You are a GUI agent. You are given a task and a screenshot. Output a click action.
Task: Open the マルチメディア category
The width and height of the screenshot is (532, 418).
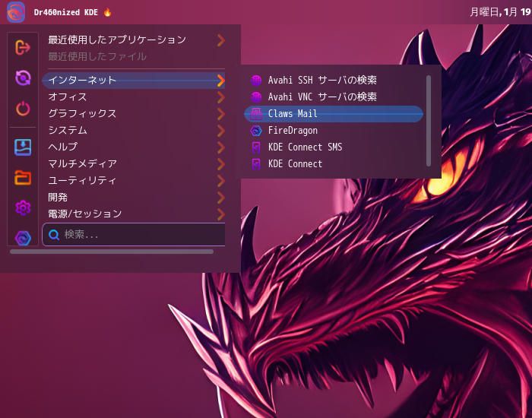133,164
